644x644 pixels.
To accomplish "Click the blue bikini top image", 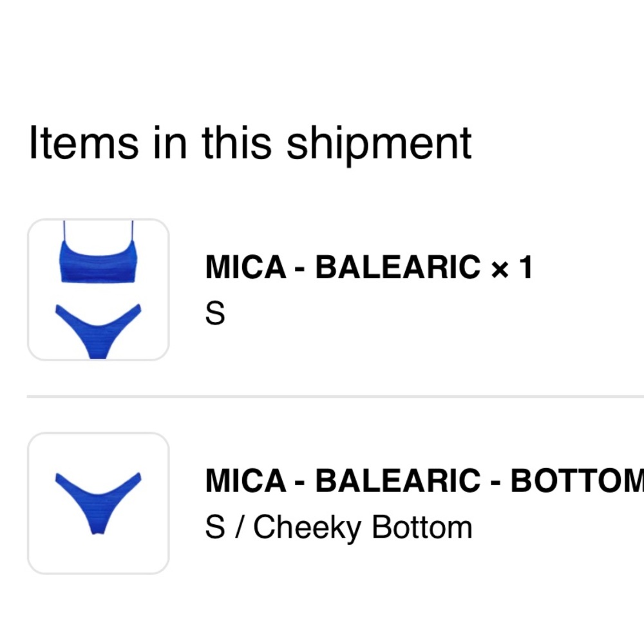I will pyautogui.click(x=98, y=261).
